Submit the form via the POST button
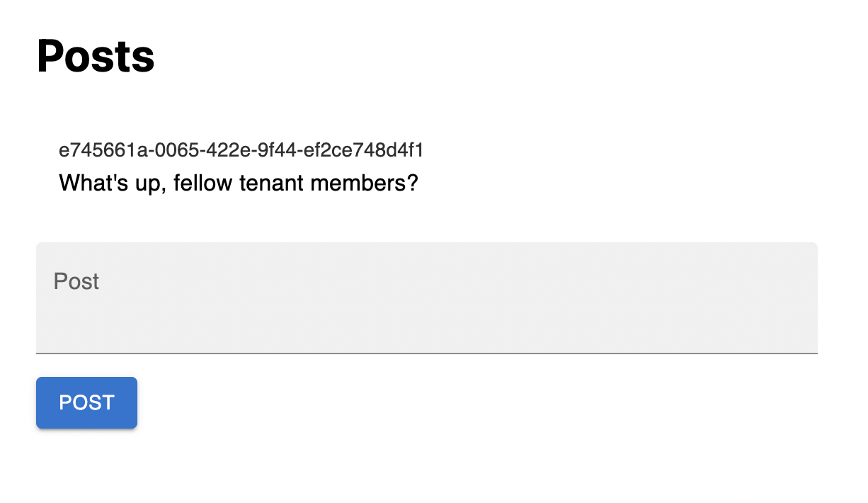 coord(86,402)
